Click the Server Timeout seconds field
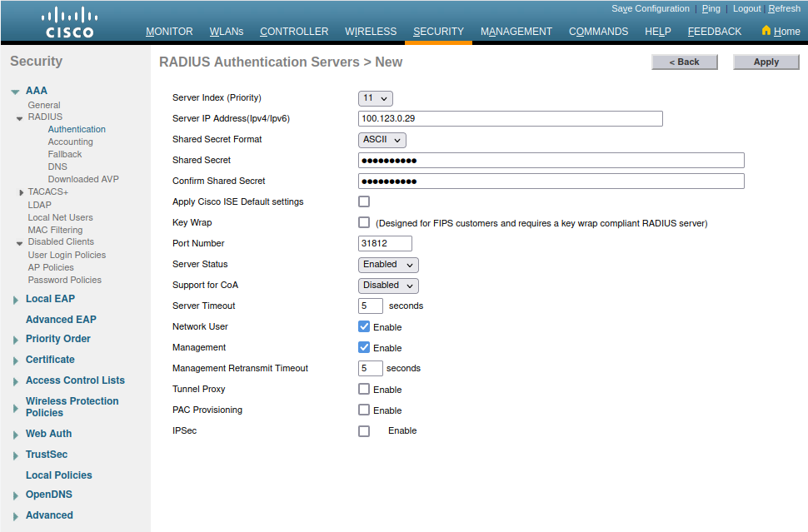Viewport: 808px width, 532px height. pyautogui.click(x=371, y=306)
